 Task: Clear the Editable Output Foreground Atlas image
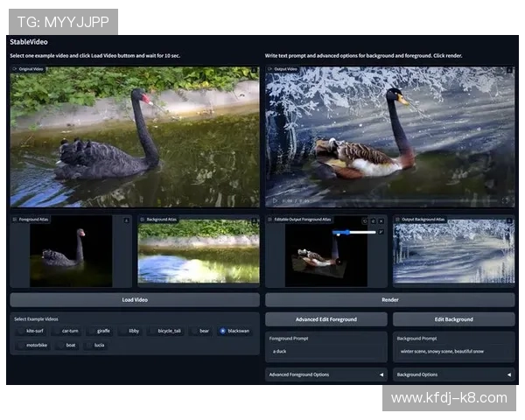point(381,220)
